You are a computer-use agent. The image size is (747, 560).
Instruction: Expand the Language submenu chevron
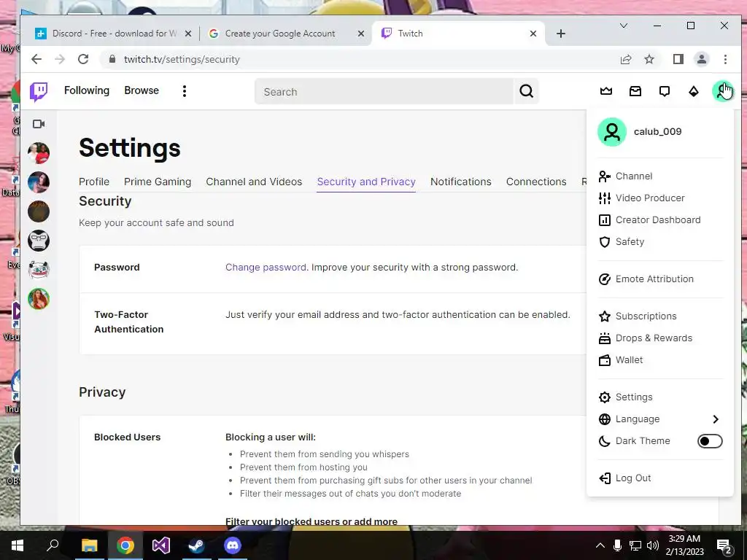(716, 419)
